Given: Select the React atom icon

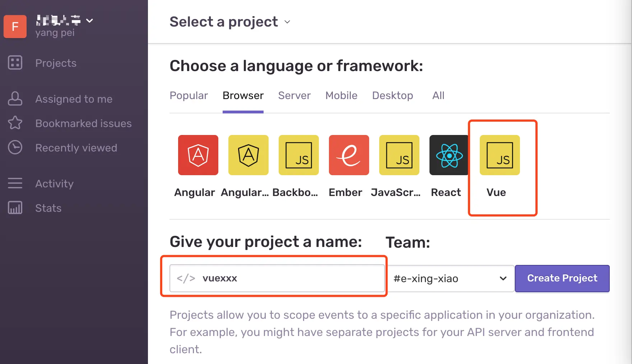Looking at the screenshot, I should 449,155.
